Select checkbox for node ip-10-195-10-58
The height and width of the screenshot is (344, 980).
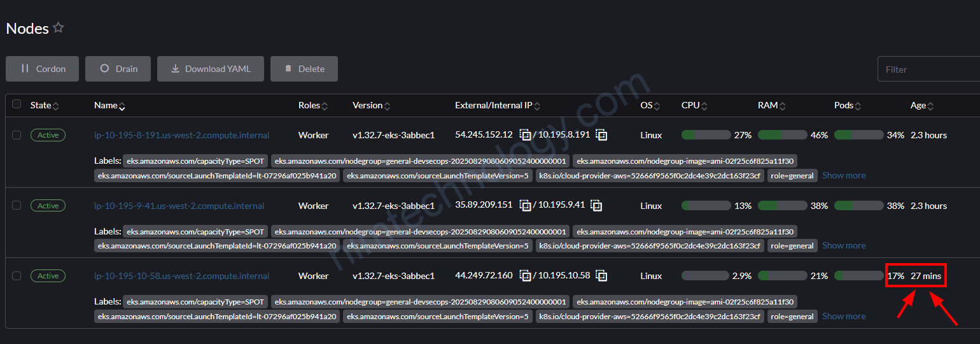(17, 276)
